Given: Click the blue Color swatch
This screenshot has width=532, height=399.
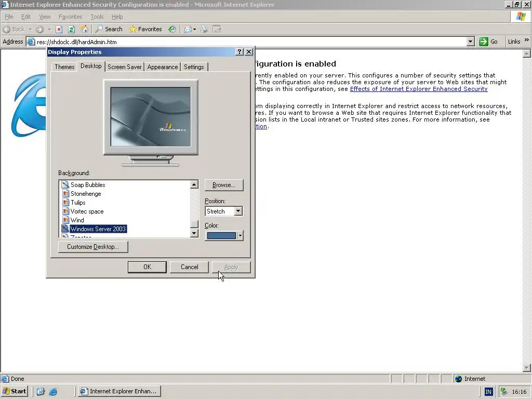Looking at the screenshot, I should (x=221, y=235).
